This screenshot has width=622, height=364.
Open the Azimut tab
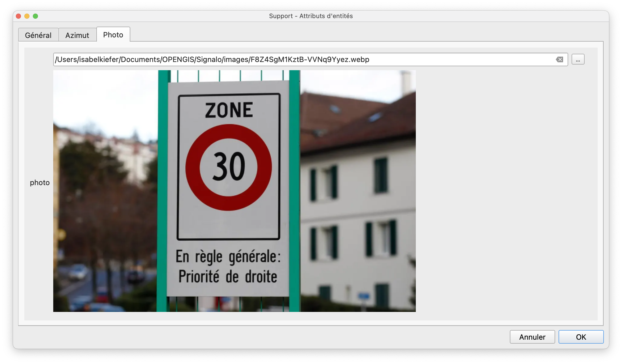(77, 35)
